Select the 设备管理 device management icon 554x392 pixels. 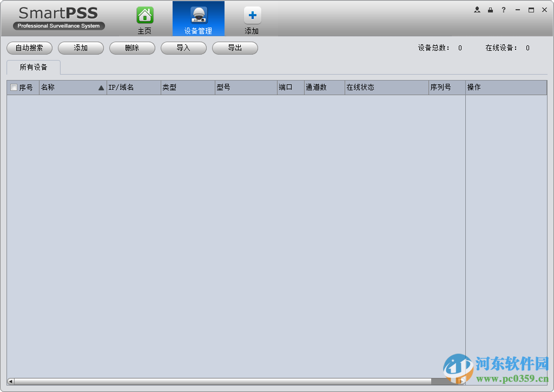click(198, 16)
